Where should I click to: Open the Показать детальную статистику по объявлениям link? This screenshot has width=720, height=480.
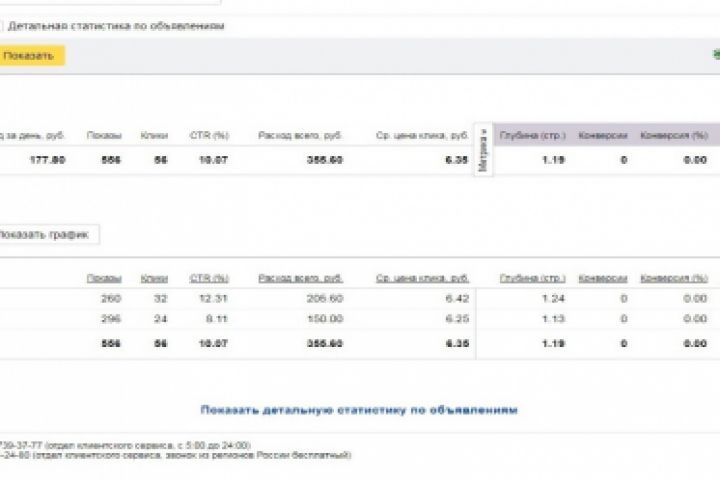[360, 410]
